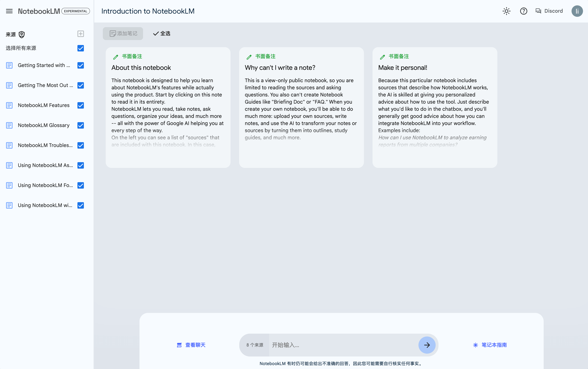Click the 笔记本指南 sparkle icon
The image size is (588, 369).
(x=475, y=345)
